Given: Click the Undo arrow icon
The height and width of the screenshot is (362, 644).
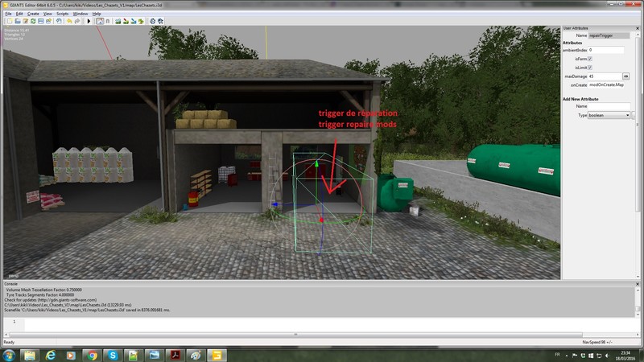Looking at the screenshot, I should 68,22.
